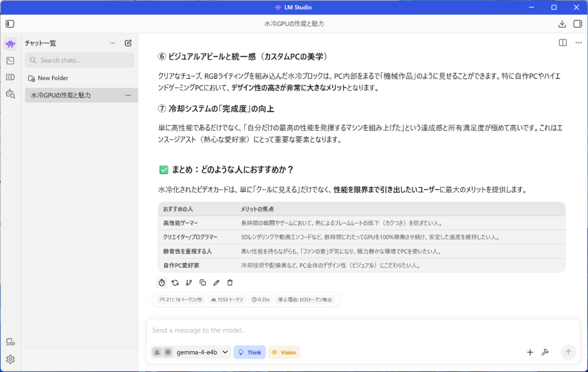588x372 pixels.
Task: Open the model Discover search sidebar icon
Action: point(10,94)
